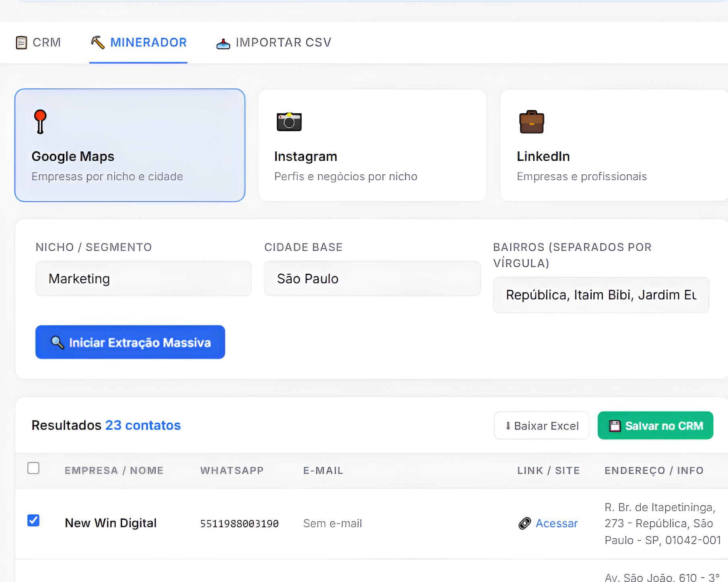Switch to the CRM tab
This screenshot has height=582, width=728.
38,42
